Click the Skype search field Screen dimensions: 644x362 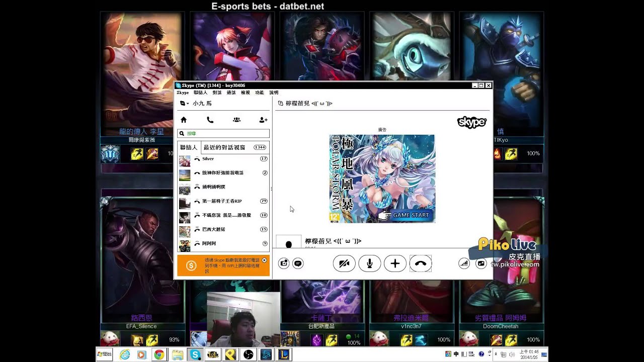pos(223,134)
